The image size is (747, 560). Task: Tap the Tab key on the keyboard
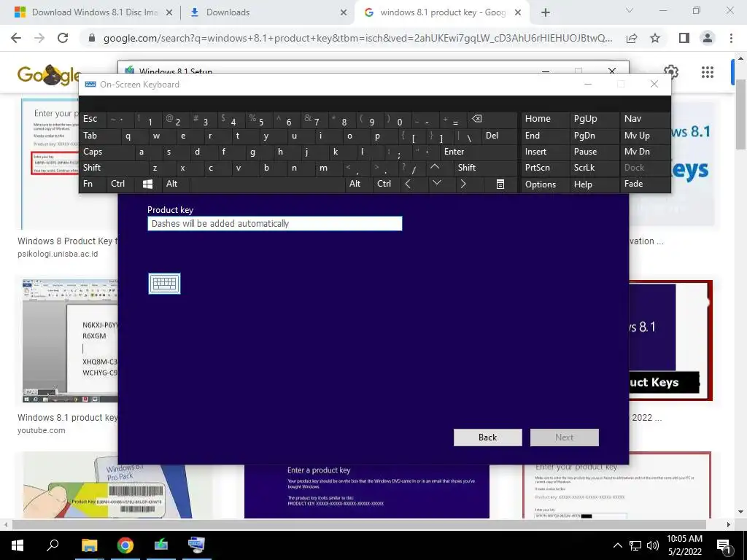[x=100, y=136]
